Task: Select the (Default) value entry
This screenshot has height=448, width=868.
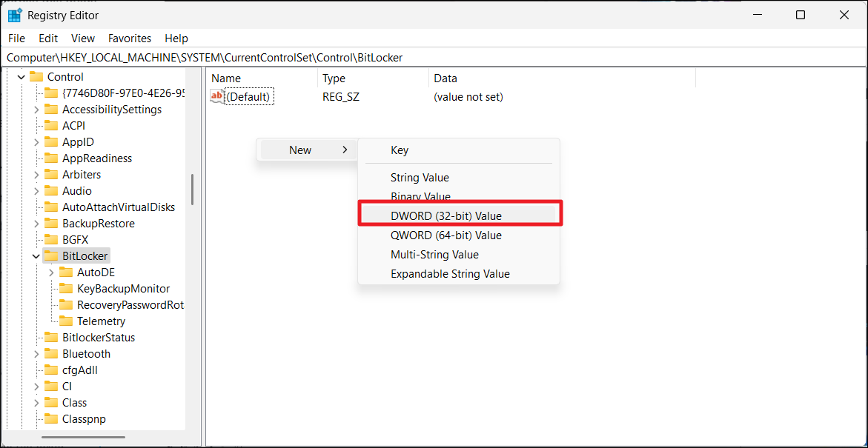Action: (x=250, y=97)
